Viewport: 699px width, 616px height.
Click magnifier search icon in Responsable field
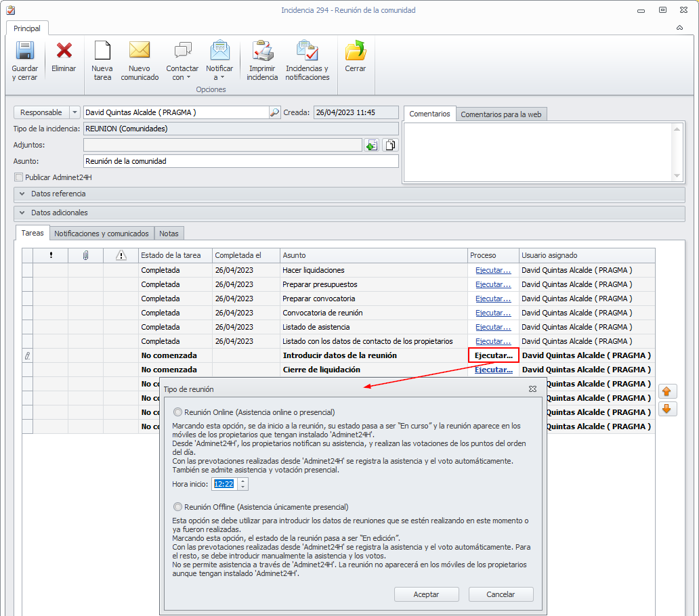coord(274,112)
